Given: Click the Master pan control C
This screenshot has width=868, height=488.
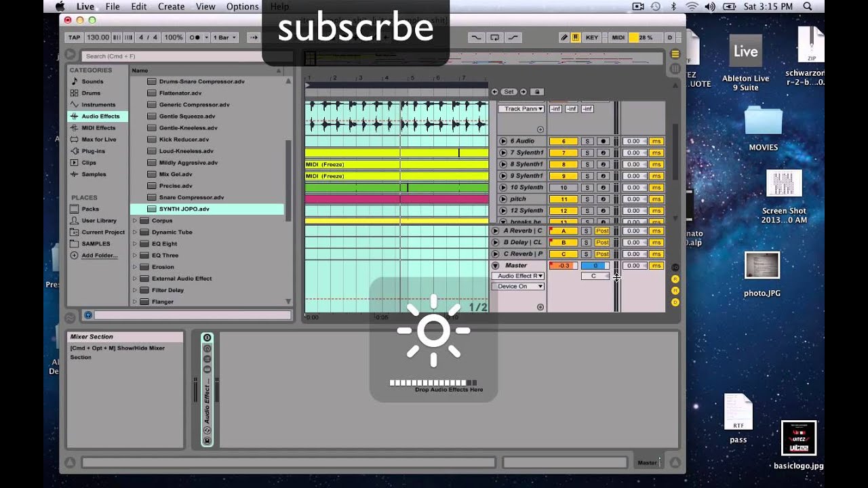Looking at the screenshot, I should pyautogui.click(x=594, y=276).
